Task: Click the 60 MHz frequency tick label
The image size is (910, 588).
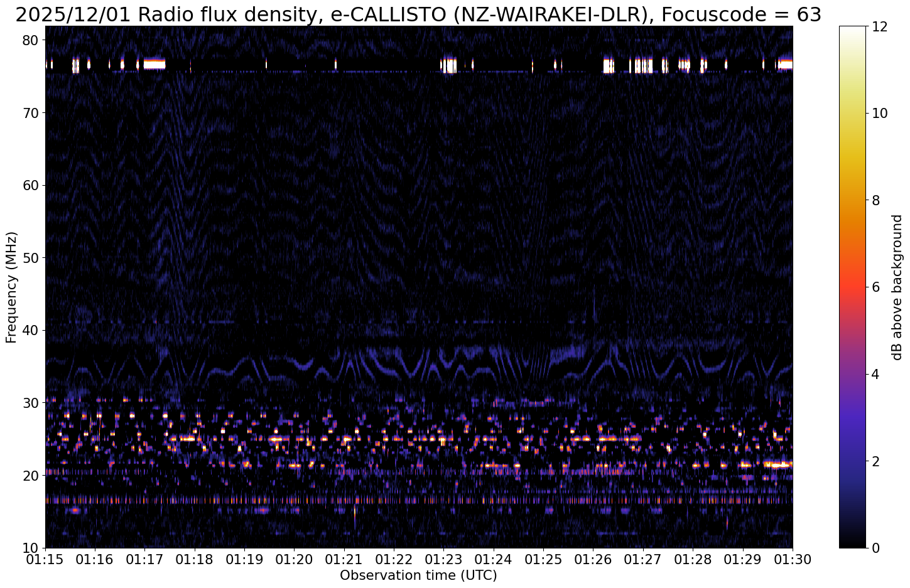Action: pos(31,185)
